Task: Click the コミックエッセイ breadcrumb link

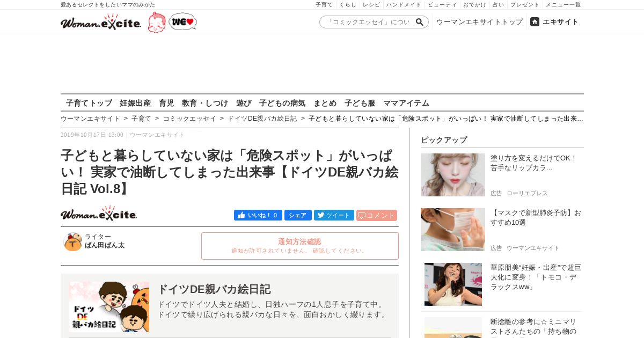Action: (x=189, y=119)
